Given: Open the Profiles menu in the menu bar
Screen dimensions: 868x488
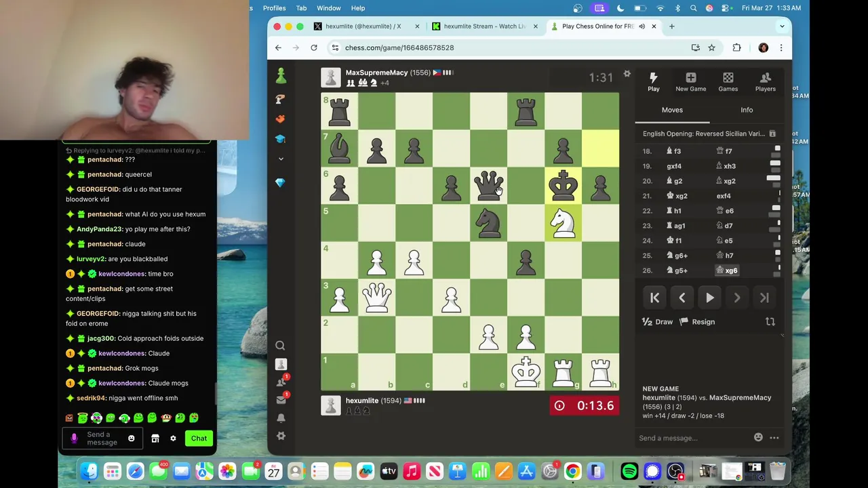Looking at the screenshot, I should point(274,8).
